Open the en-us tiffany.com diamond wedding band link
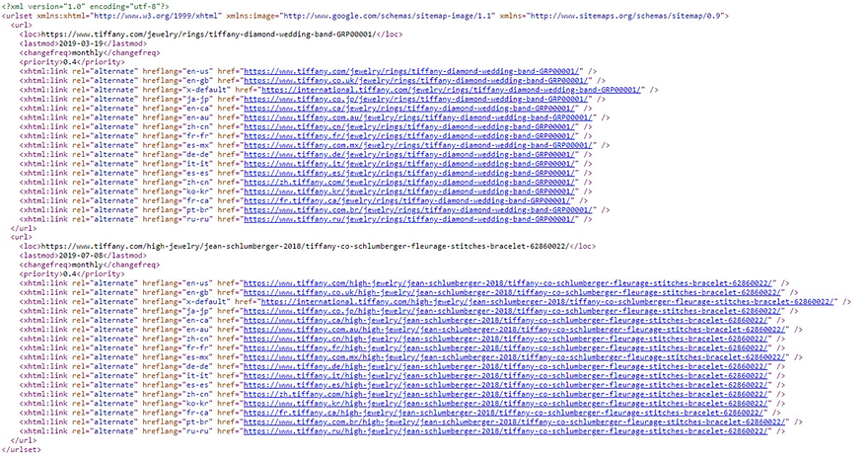 411,71
